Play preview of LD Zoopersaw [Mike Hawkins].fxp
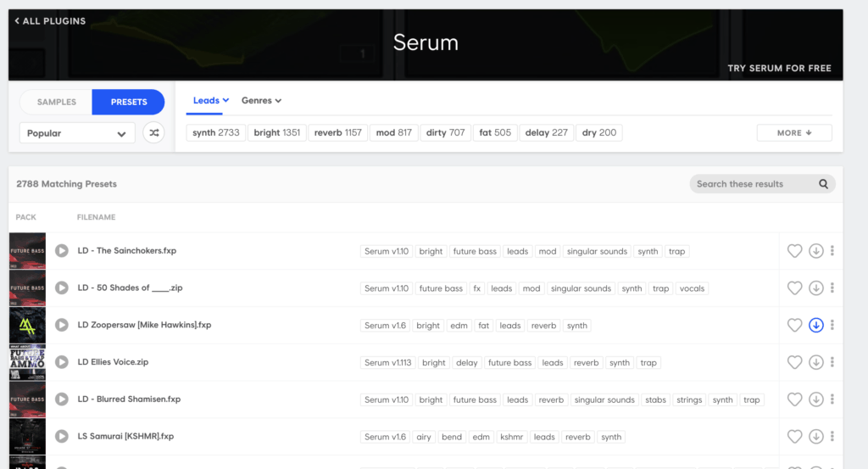The image size is (868, 469). pyautogui.click(x=61, y=325)
